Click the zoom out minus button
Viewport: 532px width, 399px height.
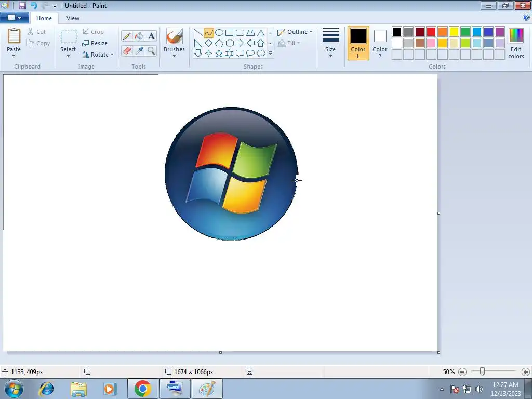click(x=462, y=372)
